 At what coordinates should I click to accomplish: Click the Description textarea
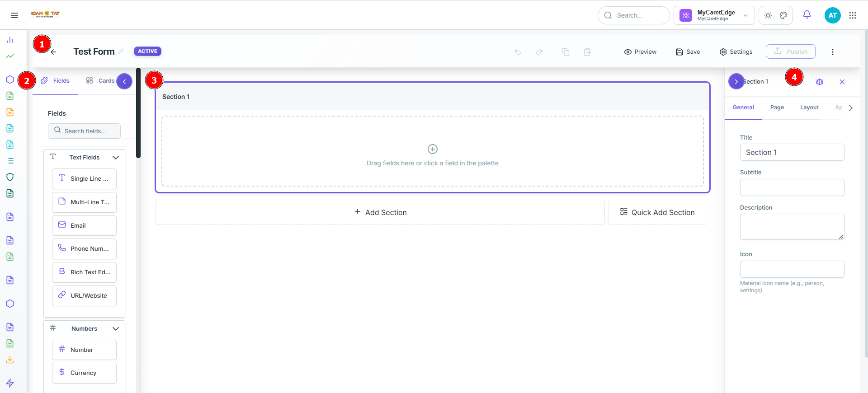(x=792, y=227)
